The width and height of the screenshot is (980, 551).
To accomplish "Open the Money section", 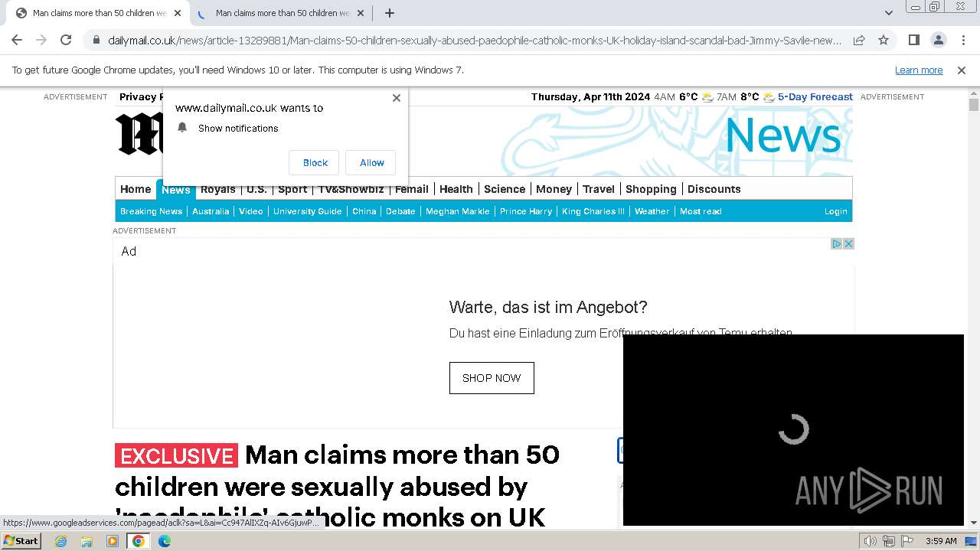I will tap(554, 189).
